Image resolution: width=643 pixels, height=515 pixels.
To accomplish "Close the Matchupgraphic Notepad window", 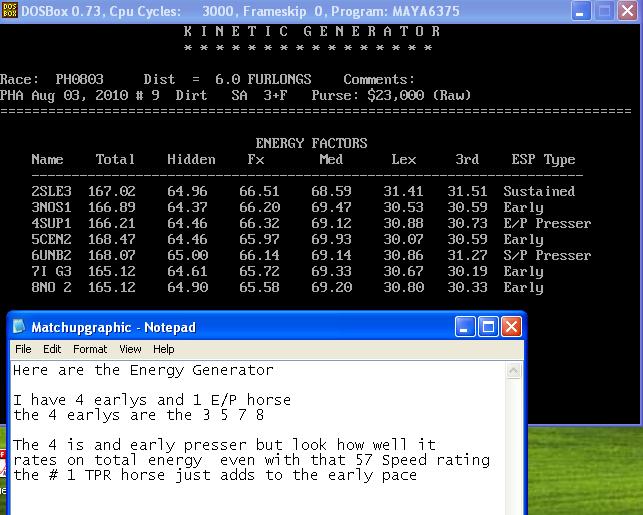I will [511, 327].
